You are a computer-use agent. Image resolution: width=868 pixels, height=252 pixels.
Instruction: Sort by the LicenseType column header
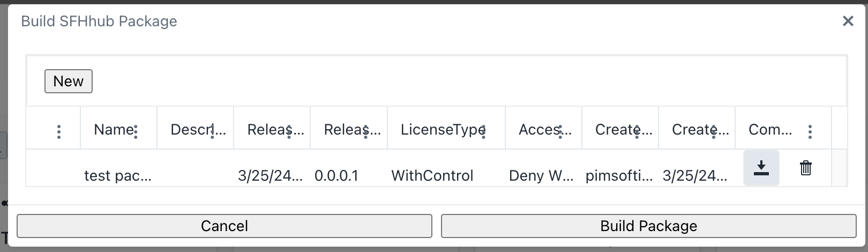click(439, 130)
